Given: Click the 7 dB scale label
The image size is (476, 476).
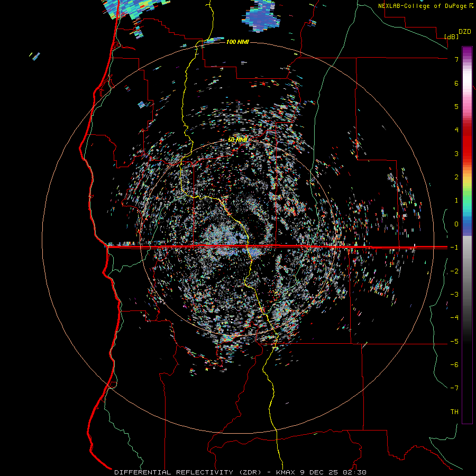Looking at the screenshot, I should (456, 59).
